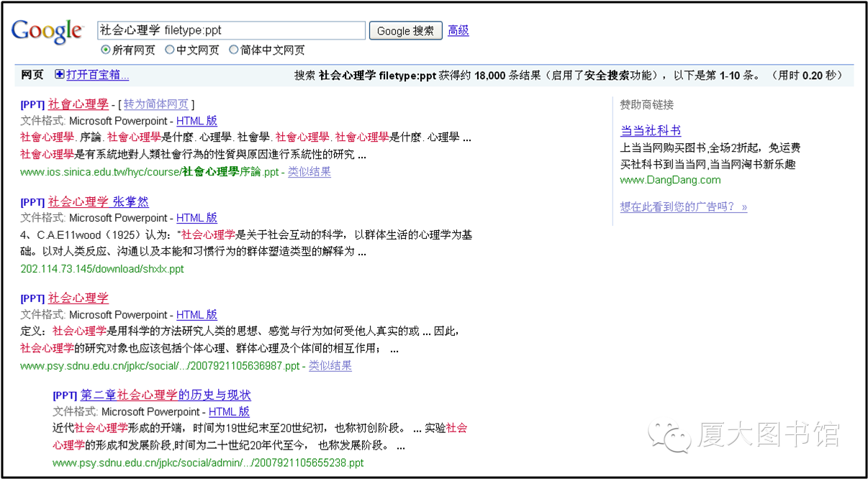868x479 pixels.
Task: Click the sinica.edu.tw green URL text
Action: coord(149,172)
